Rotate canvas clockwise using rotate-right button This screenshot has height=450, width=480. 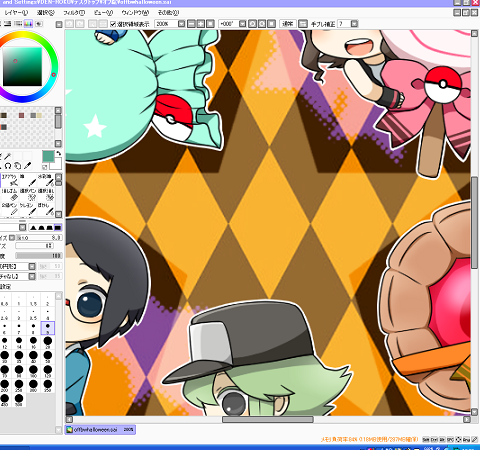point(262,24)
